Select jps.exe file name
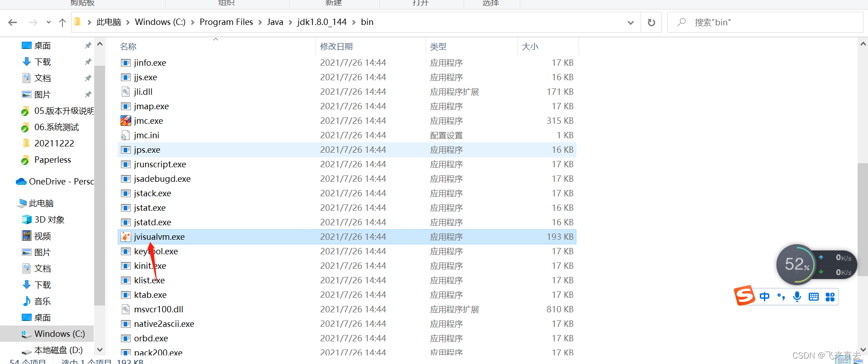The width and height of the screenshot is (868, 364). pos(147,150)
